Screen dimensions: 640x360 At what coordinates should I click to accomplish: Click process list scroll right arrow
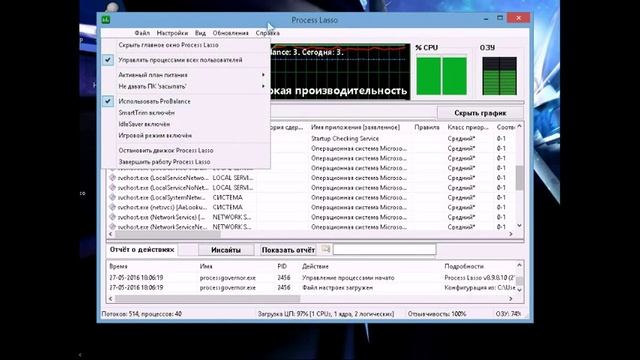(x=511, y=234)
